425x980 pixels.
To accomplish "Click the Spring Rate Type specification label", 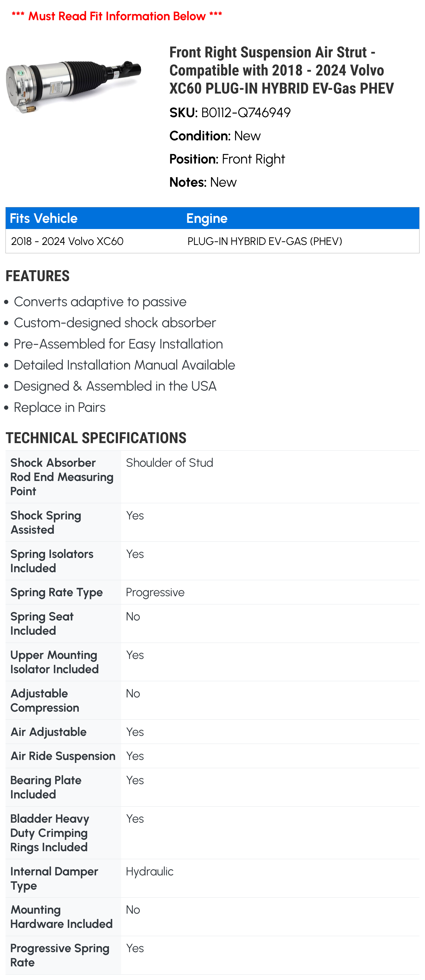I will [x=57, y=592].
